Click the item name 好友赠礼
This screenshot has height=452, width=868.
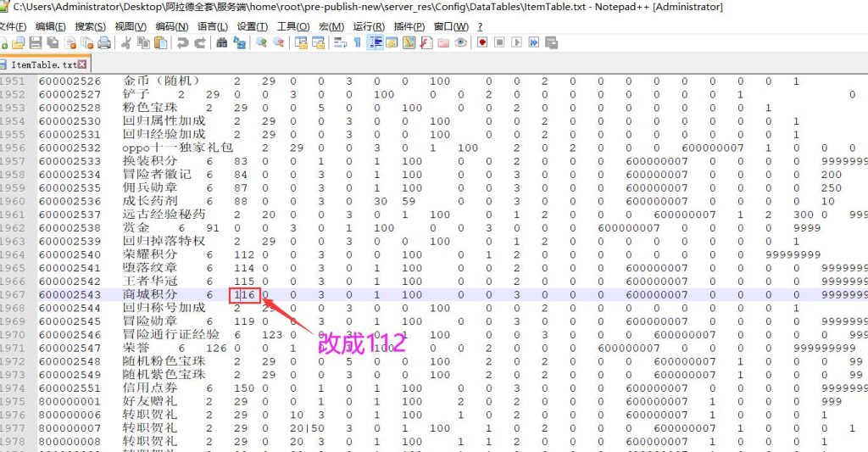[x=149, y=402]
